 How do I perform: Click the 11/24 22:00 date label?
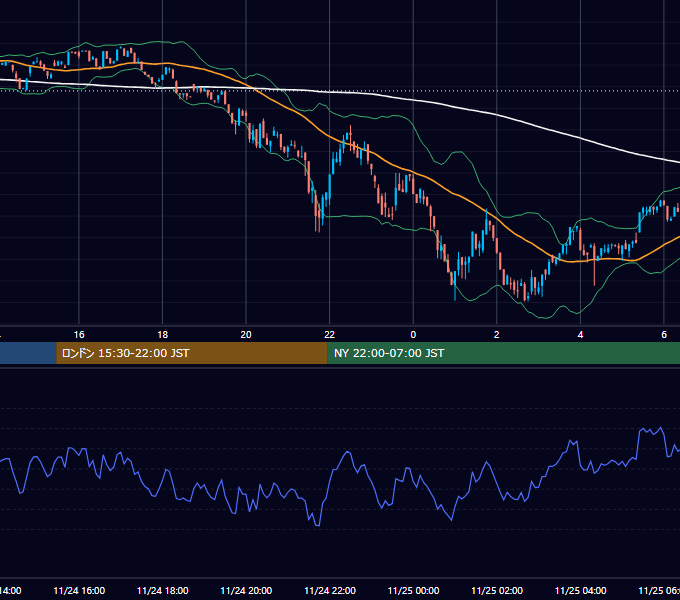click(330, 591)
